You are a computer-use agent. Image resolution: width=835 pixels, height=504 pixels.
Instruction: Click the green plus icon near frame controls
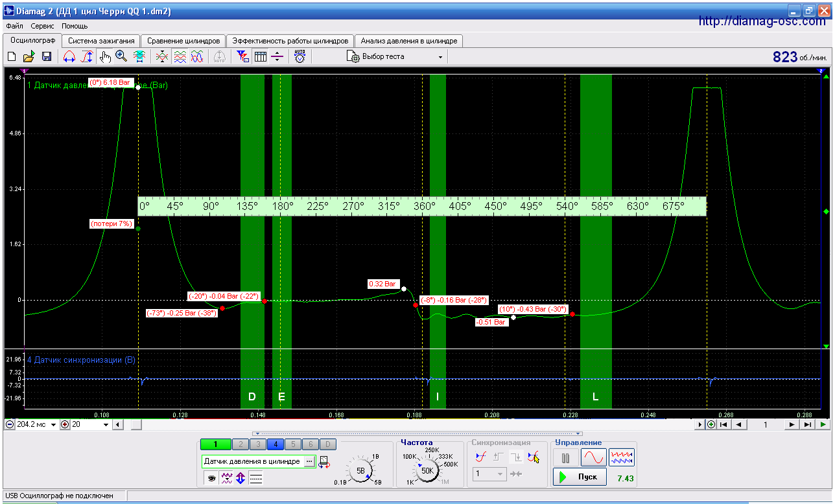(711, 425)
